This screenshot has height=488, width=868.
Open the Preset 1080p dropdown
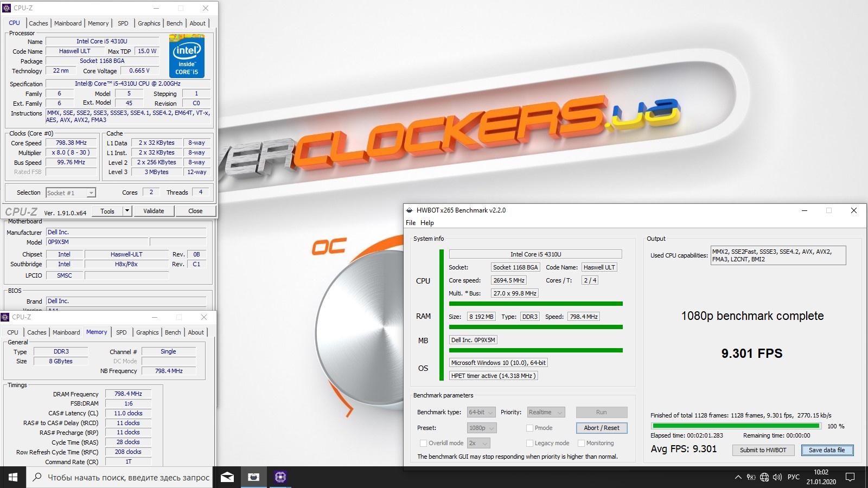482,428
